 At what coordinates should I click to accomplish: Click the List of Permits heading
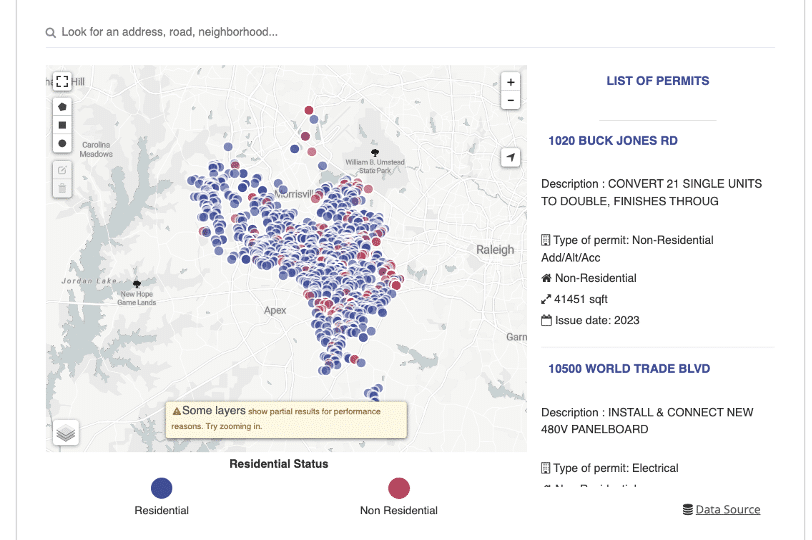click(x=657, y=81)
